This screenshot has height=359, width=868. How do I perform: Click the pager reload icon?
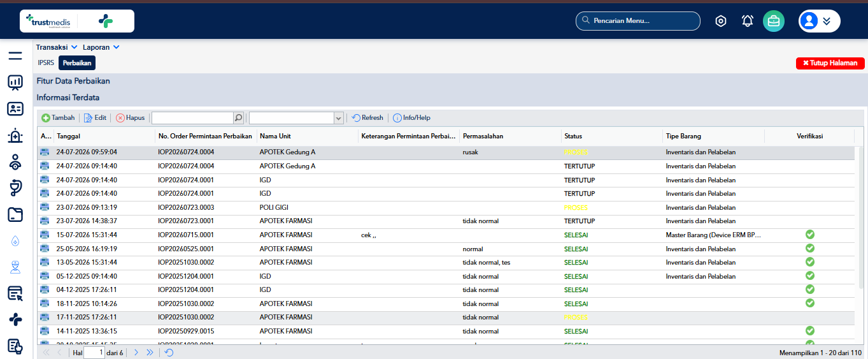pos(169,352)
